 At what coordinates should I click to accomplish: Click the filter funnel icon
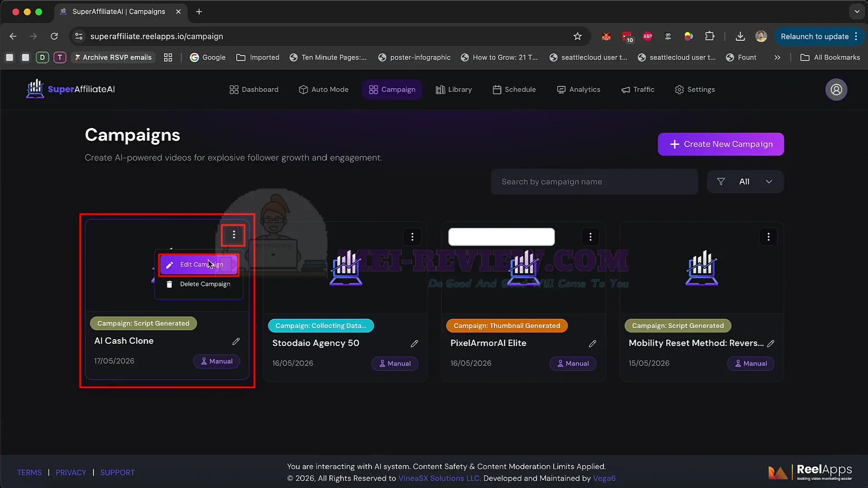[x=721, y=182]
